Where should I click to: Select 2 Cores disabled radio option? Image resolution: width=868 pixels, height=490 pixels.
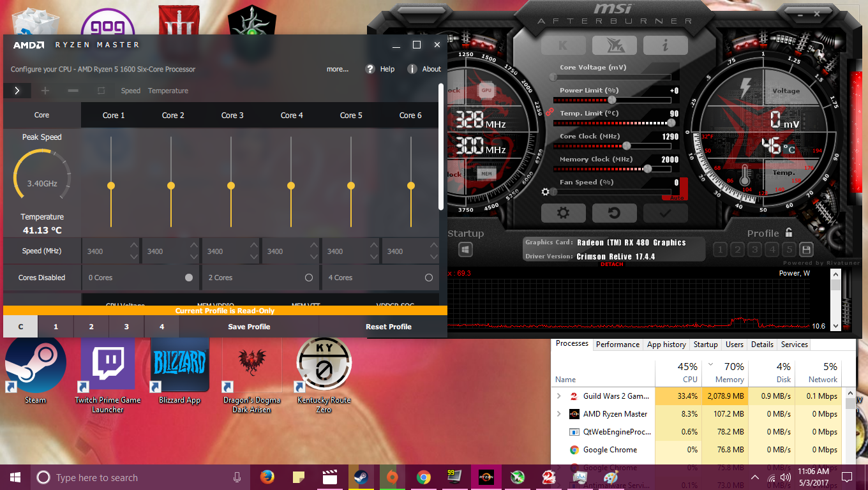pyautogui.click(x=309, y=278)
